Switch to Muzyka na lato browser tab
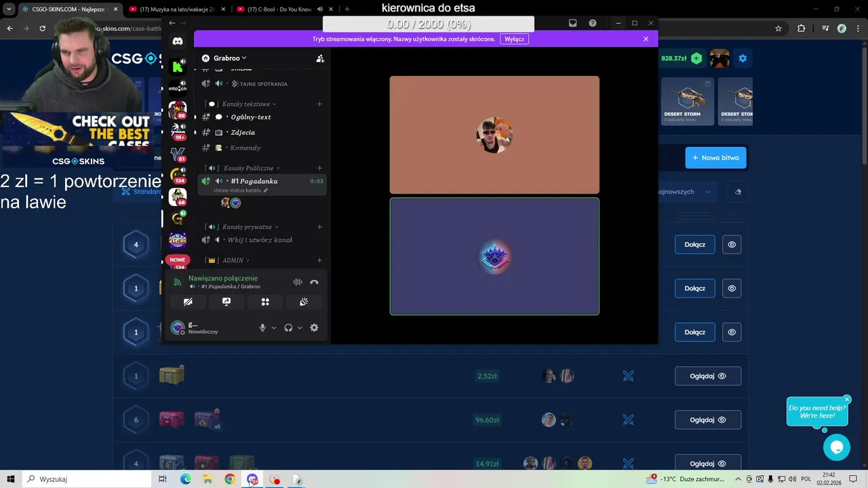868x488 pixels. pyautogui.click(x=176, y=9)
